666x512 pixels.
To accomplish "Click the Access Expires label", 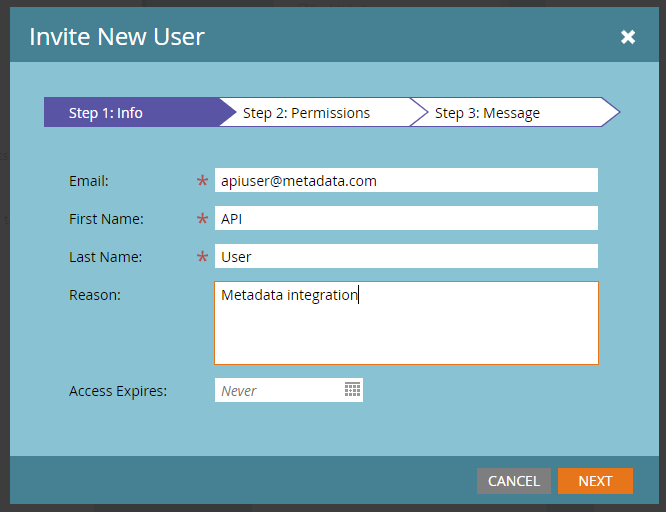I will pyautogui.click(x=118, y=391).
